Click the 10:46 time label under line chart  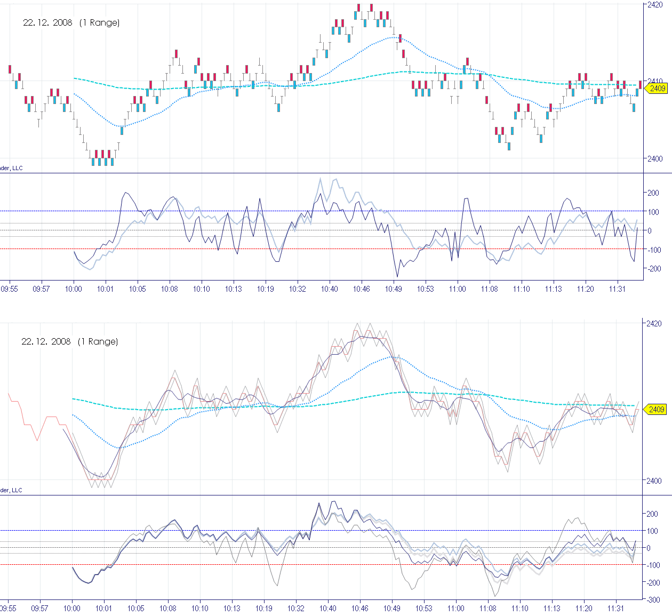pyautogui.click(x=359, y=609)
